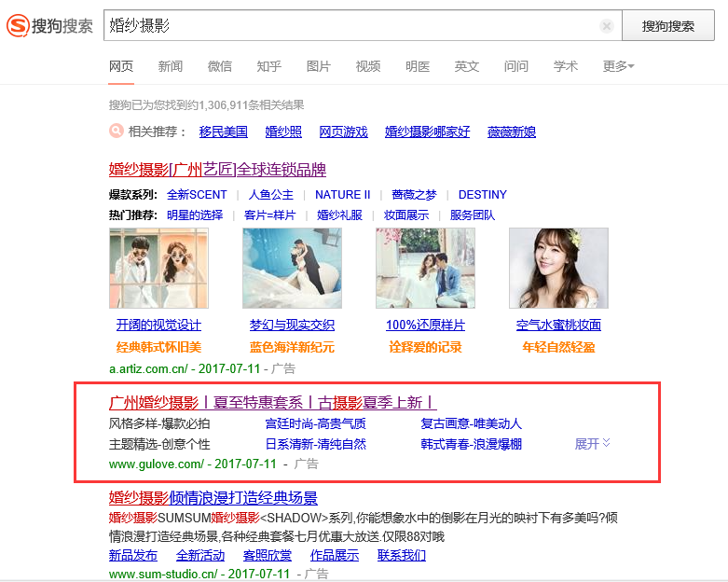Click the 梦幻与现实交织 blue ocean thumbnail
Image resolution: width=728 pixels, height=582 pixels.
(292, 268)
